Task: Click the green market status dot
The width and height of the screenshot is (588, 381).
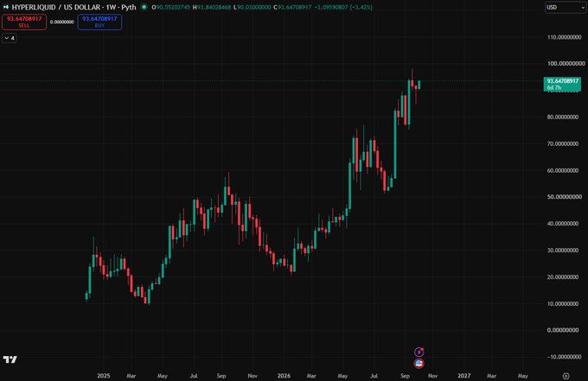Action: click(144, 7)
